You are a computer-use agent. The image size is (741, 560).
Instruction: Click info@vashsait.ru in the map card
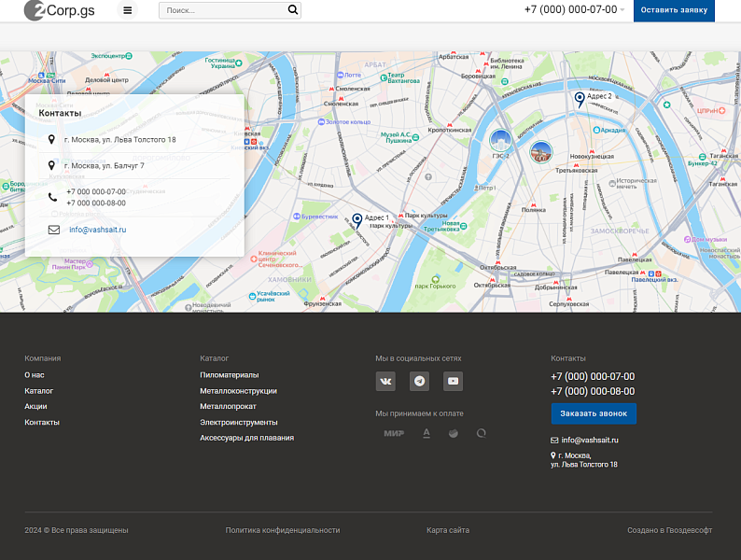[97, 230]
